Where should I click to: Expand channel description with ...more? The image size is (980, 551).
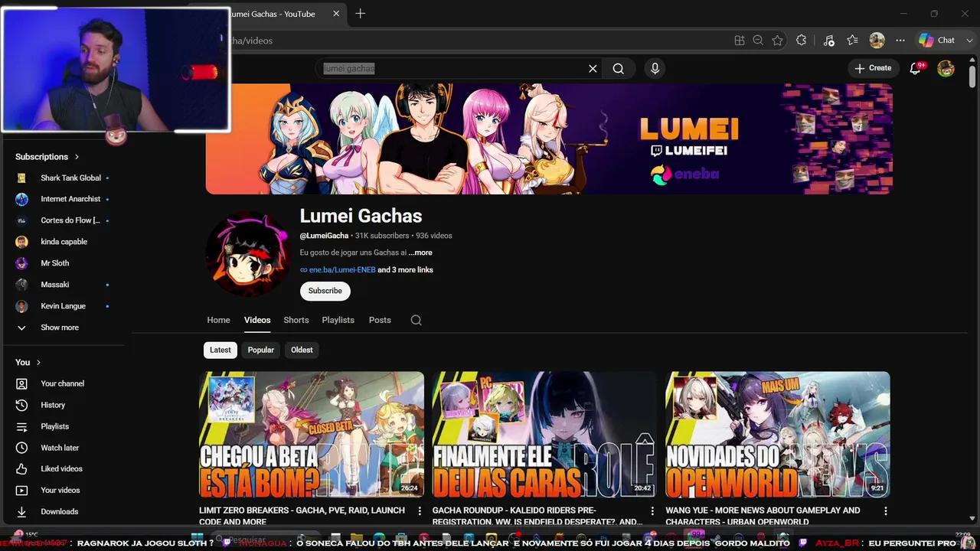420,253
